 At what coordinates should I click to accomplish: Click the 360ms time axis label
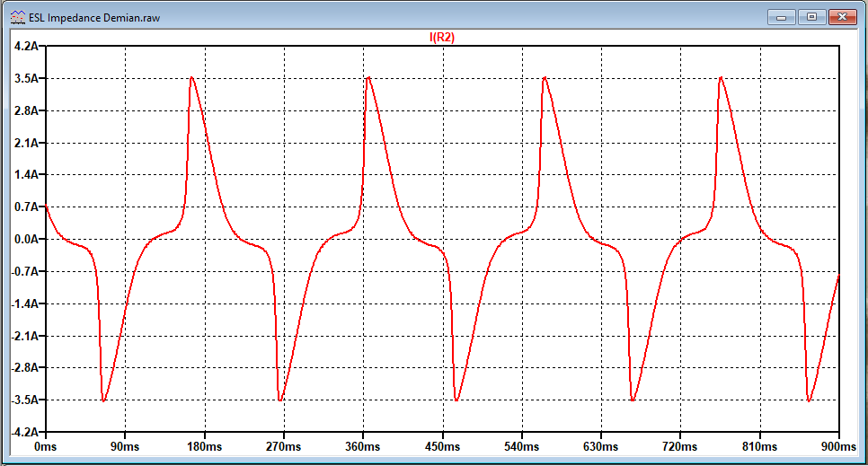tap(363, 446)
